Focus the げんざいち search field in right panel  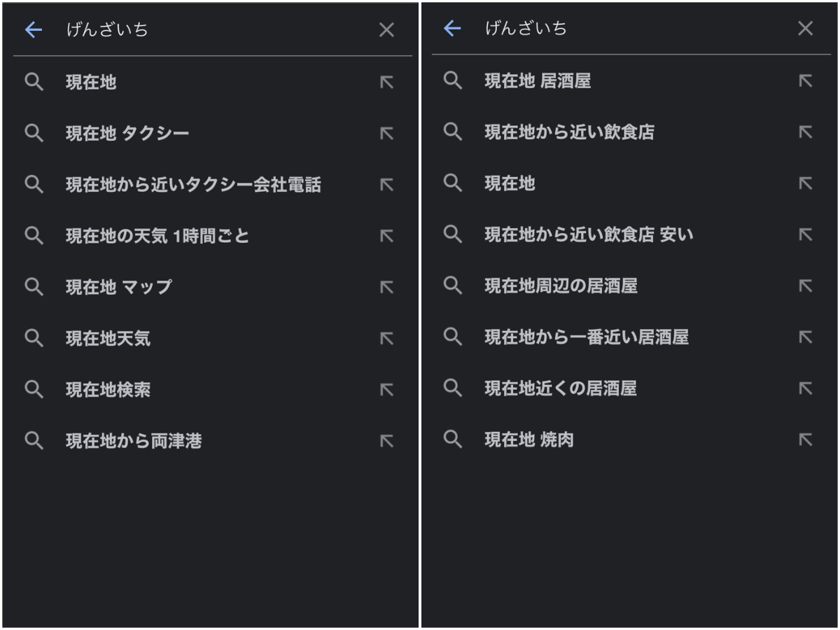(x=630, y=28)
